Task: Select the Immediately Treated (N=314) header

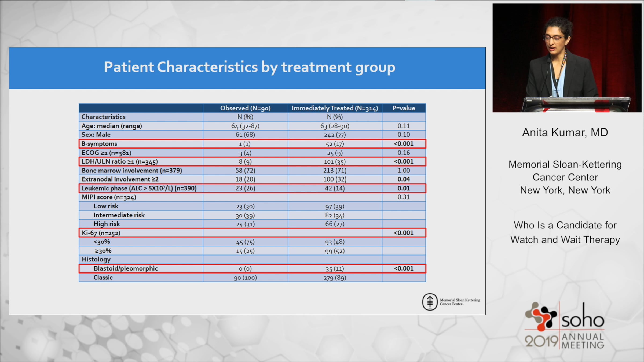Action: coord(335,108)
